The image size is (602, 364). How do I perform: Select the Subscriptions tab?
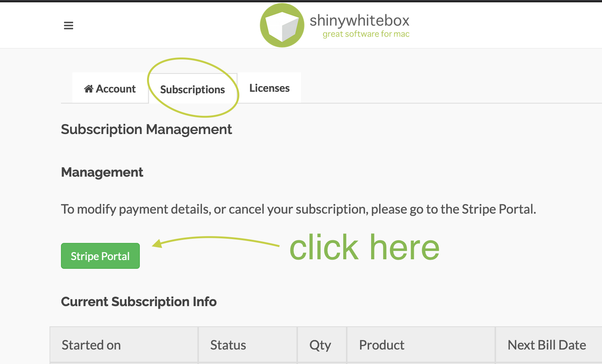tap(192, 89)
